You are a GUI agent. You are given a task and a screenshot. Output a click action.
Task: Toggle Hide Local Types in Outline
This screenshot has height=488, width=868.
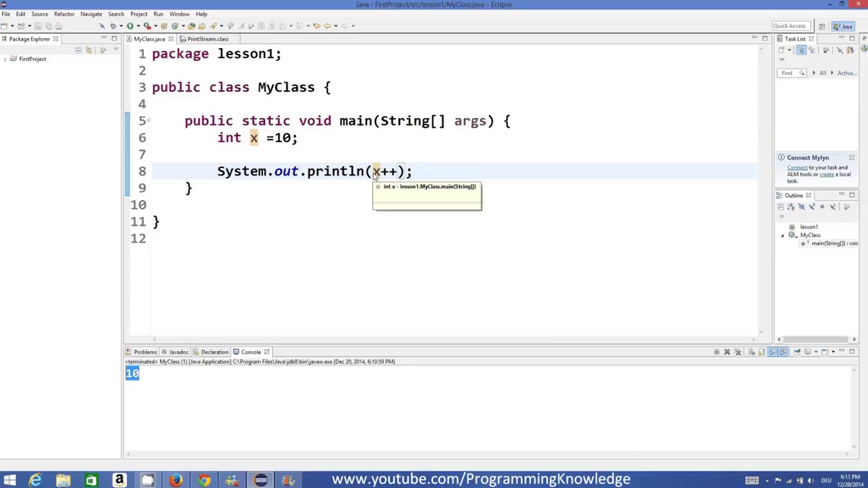point(833,207)
